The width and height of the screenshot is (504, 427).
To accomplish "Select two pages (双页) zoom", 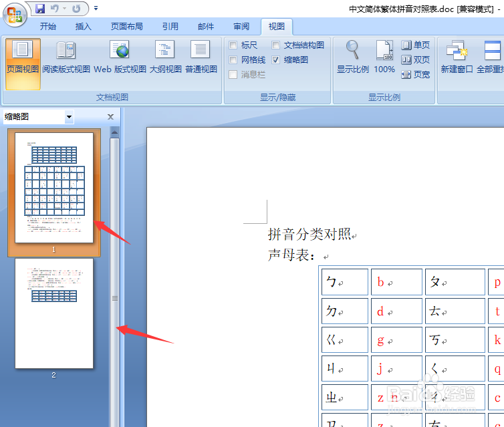I will point(415,59).
